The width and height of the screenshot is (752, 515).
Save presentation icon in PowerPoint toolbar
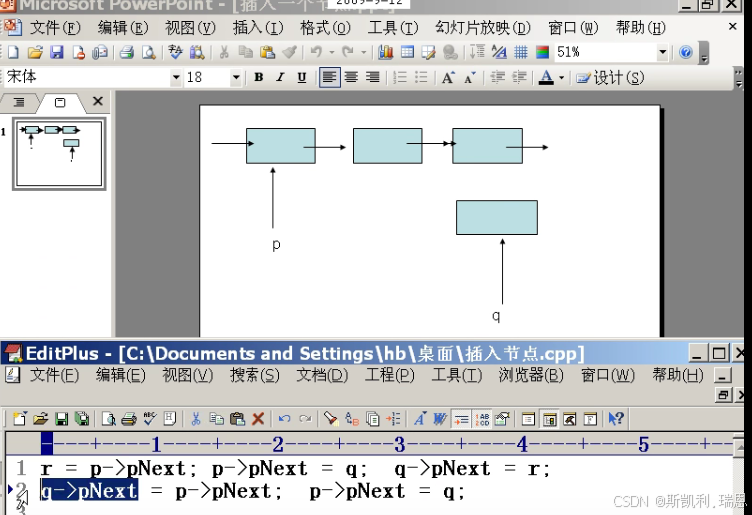pyautogui.click(x=57, y=52)
